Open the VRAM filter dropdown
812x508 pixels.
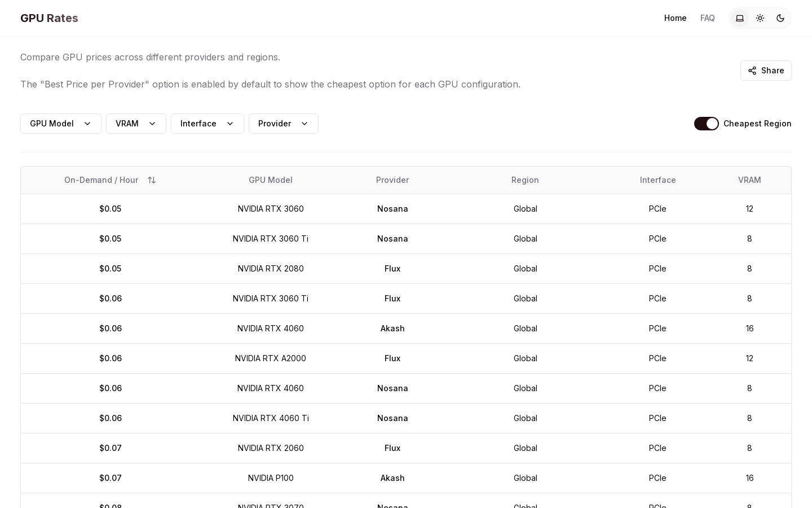(136, 124)
